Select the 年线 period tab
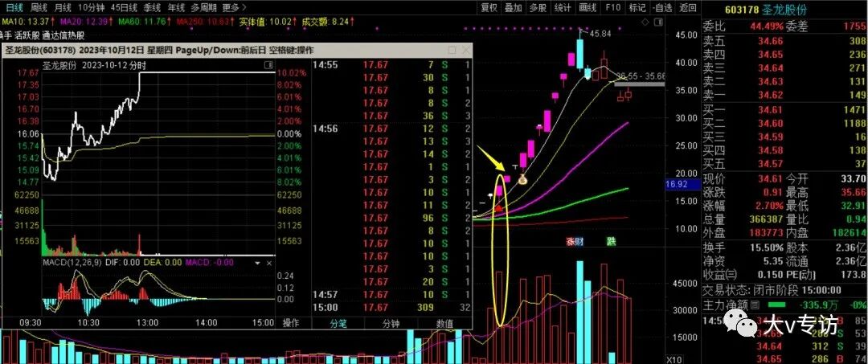Viewport: 868px width, 364px height. (x=176, y=7)
